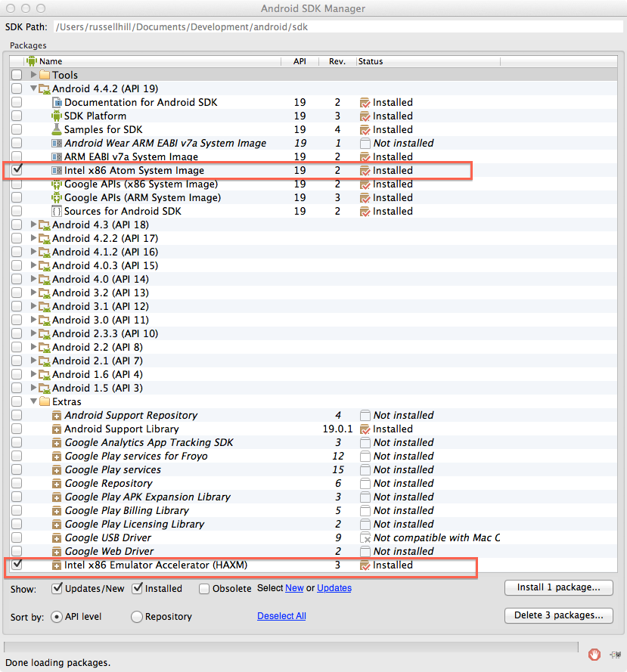Click the Android robot icon in Name header

[32, 61]
